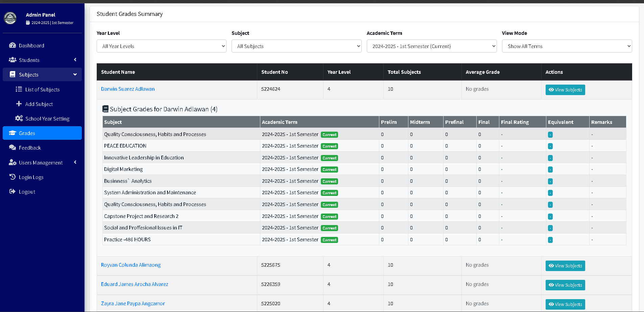Image resolution: width=644 pixels, height=312 pixels.
Task: Collapse the Subjects menu chevron
Action: pyautogui.click(x=75, y=74)
